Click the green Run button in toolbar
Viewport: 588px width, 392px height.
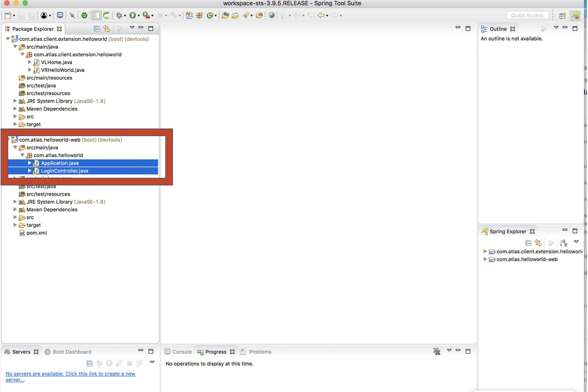pyautogui.click(x=132, y=15)
